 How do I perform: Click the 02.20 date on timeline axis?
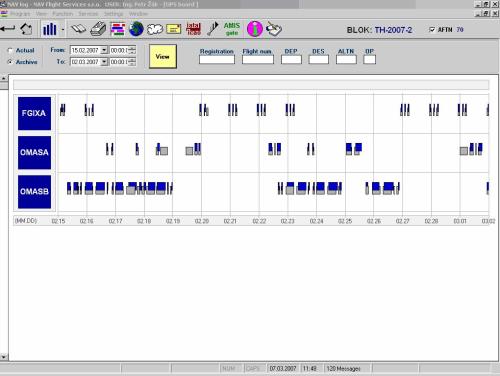[x=201, y=221]
